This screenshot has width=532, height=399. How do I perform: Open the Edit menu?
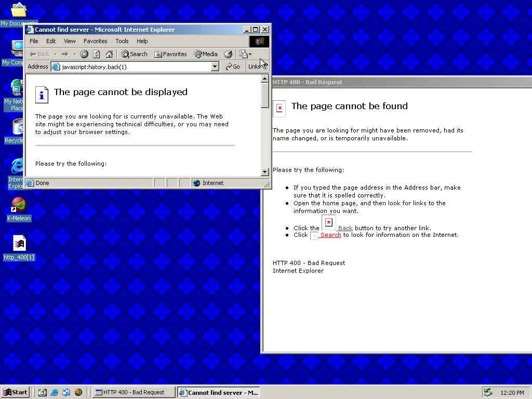51,41
